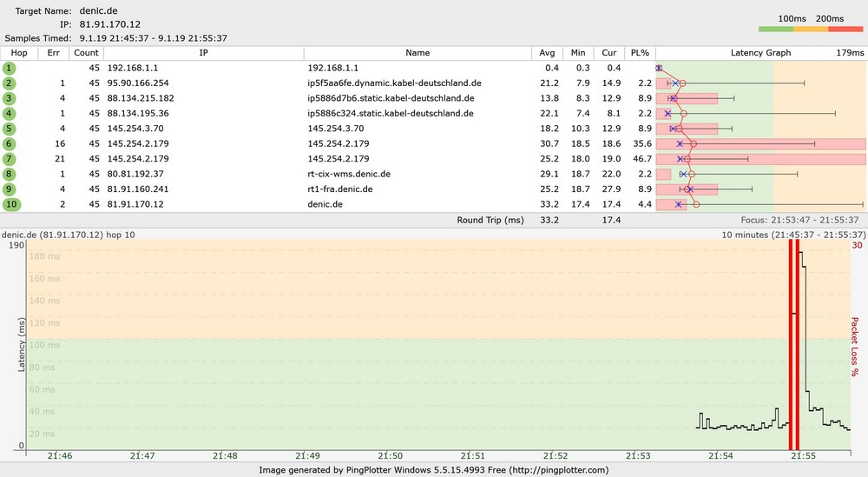Click timeline title denic.de (81.91.170.12) hop 10
The width and height of the screenshot is (868, 477).
(x=68, y=235)
